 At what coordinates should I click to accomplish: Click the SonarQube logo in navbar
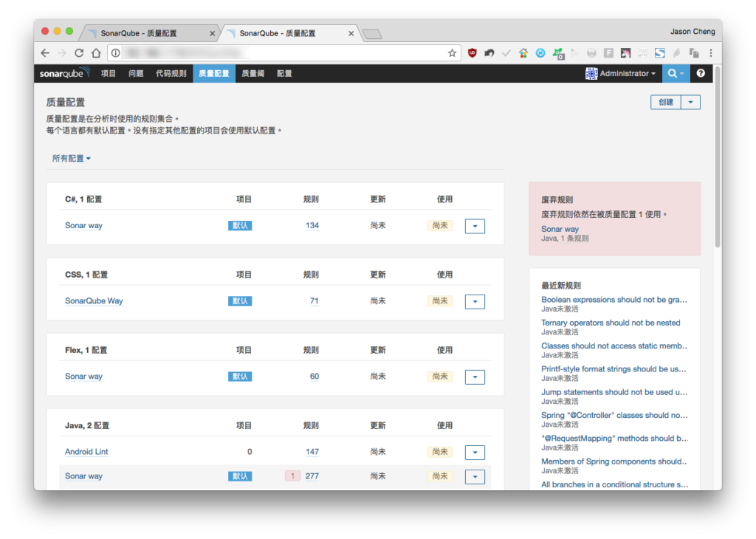[65, 73]
